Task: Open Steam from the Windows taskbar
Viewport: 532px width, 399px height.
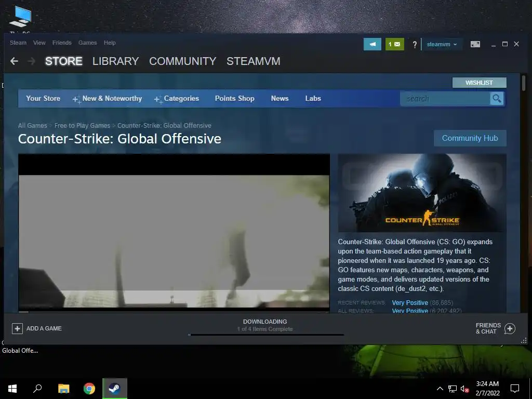Action: [115, 388]
